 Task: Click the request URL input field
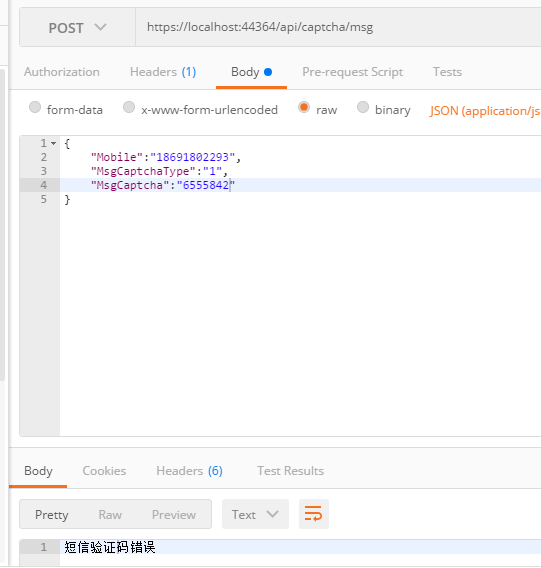pos(338,28)
